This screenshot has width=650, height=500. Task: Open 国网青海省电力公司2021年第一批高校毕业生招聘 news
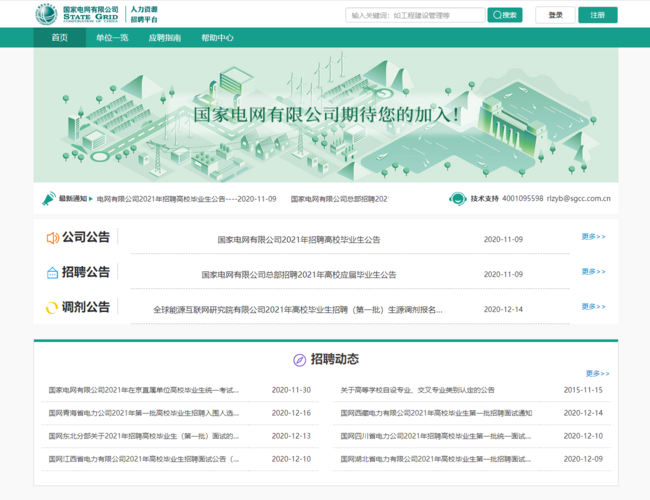pos(143,413)
